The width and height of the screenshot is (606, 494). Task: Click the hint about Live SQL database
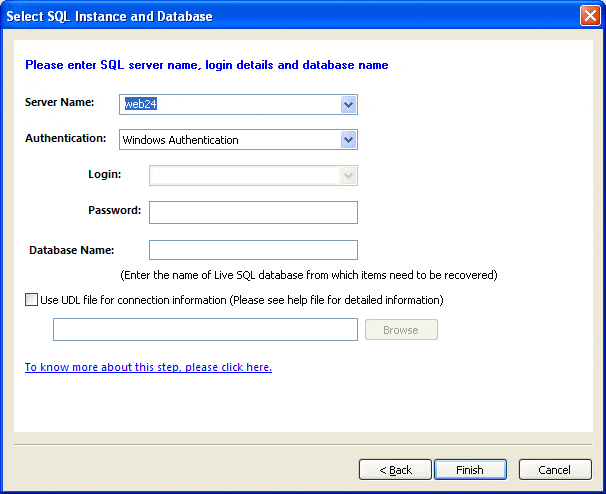309,275
